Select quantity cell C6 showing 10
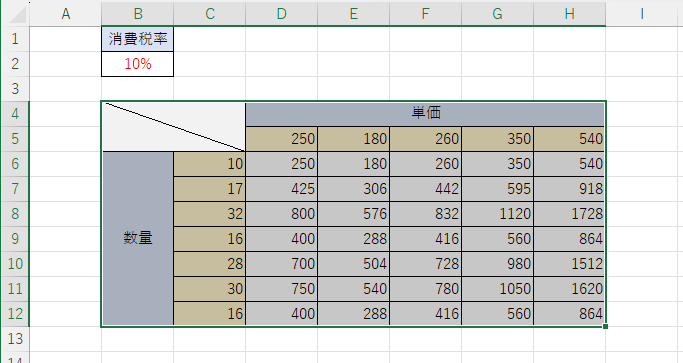The image size is (683, 363). (x=210, y=164)
